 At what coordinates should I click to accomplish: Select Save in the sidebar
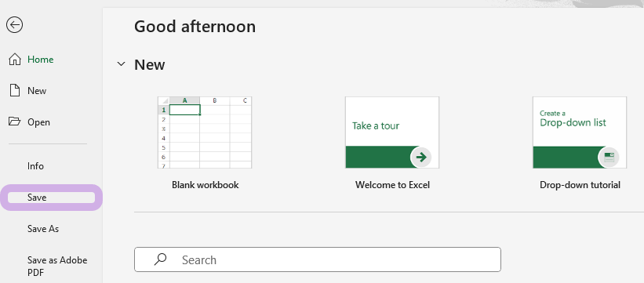(51, 198)
